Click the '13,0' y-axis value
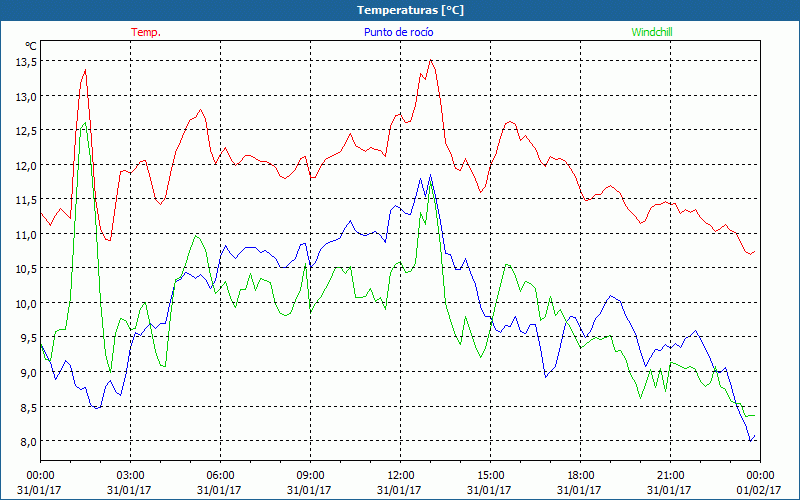Screen dimensions: 800x500 [x=26, y=96]
